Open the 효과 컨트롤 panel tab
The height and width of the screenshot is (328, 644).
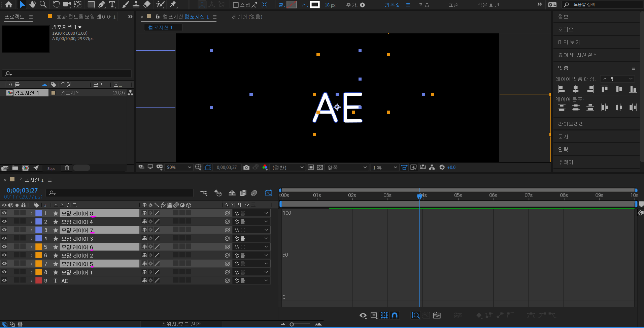pos(86,17)
